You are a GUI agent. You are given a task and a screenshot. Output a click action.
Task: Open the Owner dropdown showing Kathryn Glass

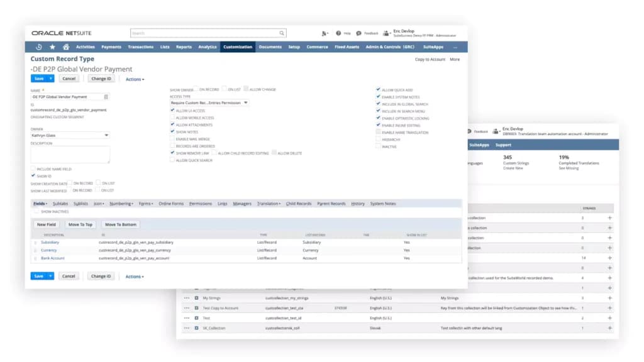pyautogui.click(x=70, y=135)
